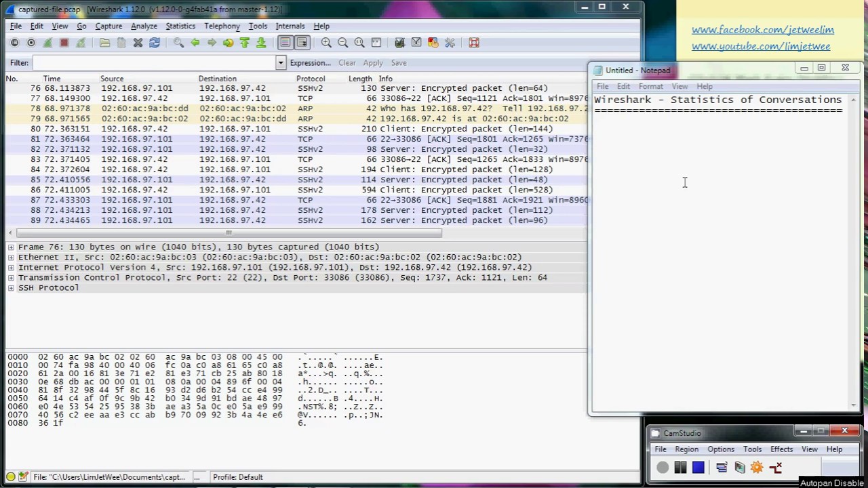Click the Apply filter button
Screen dimensions: 868x488
click(x=373, y=63)
